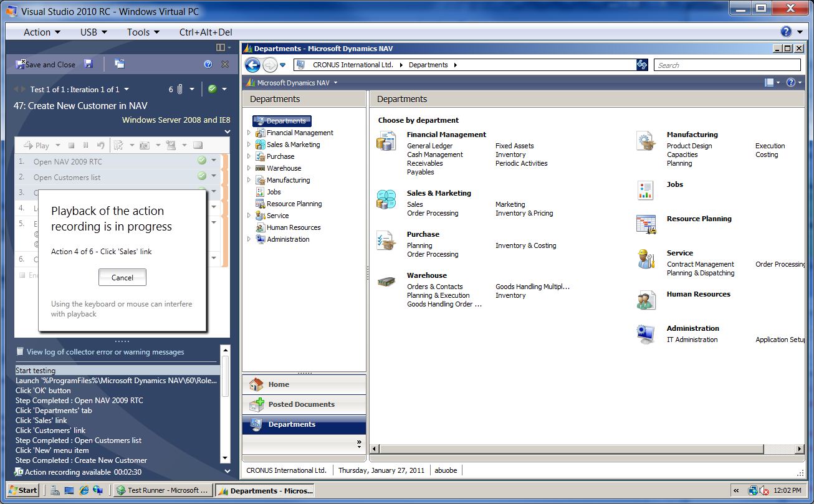Open Internet Explorer from taskbar quick launch
This screenshot has height=504, width=814.
pos(84,490)
